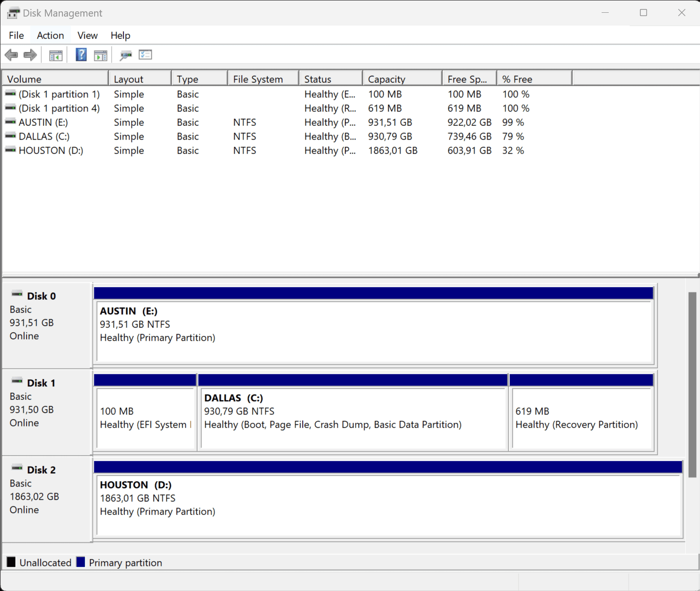Image resolution: width=700 pixels, height=591 pixels.
Task: Click the Back arrow toolbar icon
Action: coord(11,55)
